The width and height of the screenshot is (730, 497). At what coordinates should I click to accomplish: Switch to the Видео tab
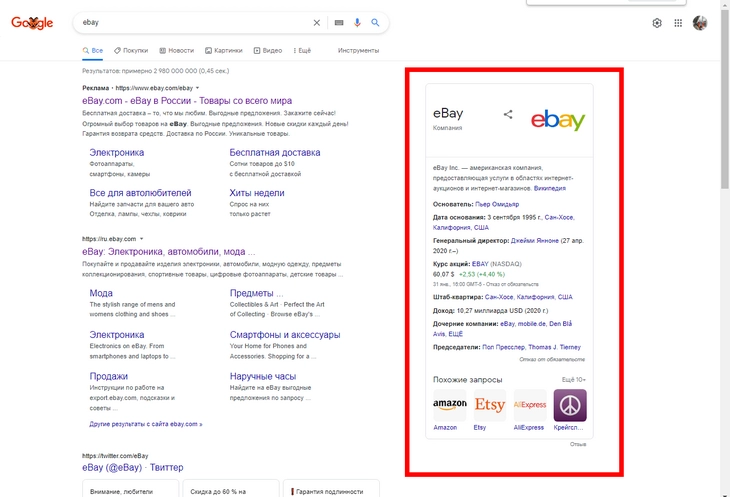tap(268, 50)
